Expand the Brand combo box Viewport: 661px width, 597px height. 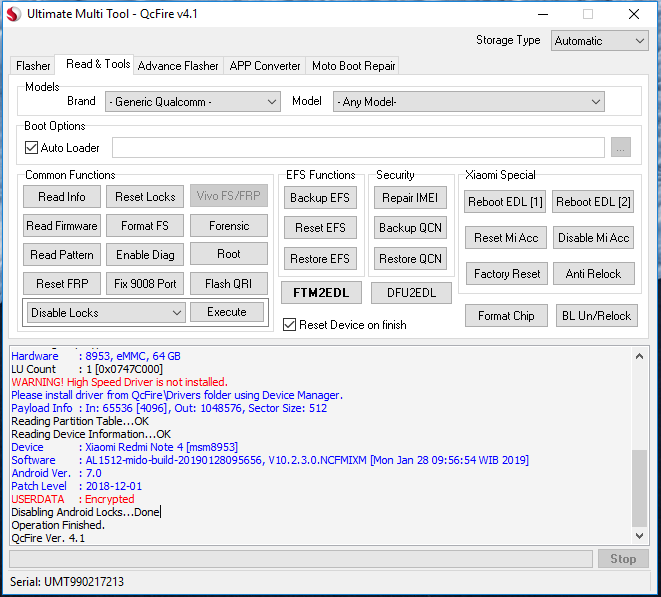coord(193,102)
